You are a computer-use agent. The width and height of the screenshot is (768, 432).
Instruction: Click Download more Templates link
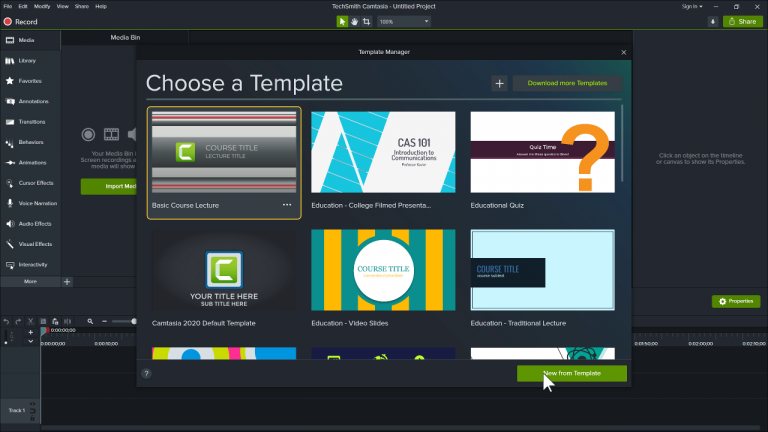pos(567,83)
